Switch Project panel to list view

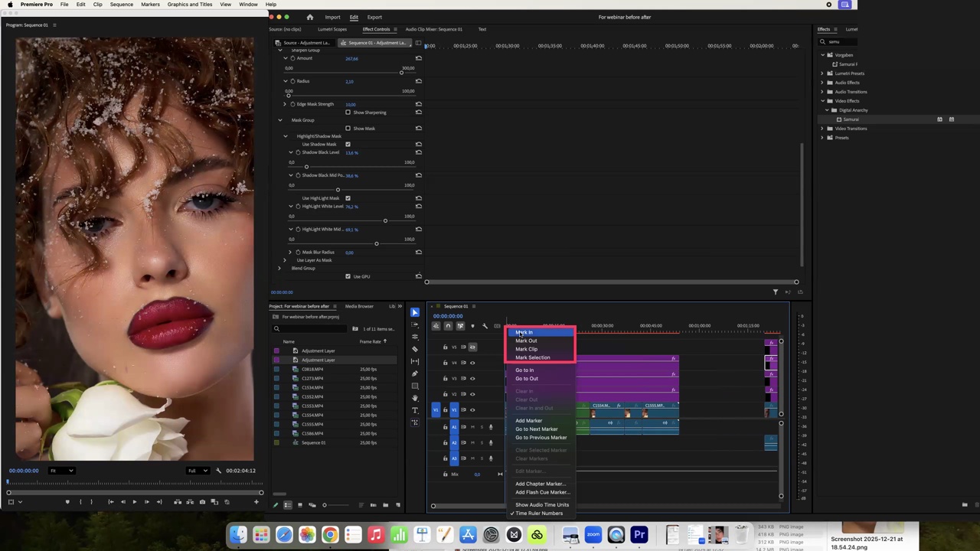click(x=288, y=505)
